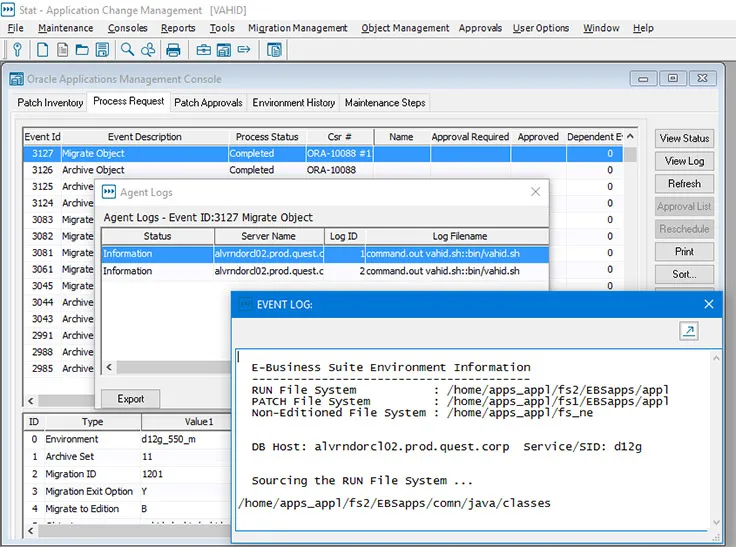Click the left scroll arrow in Agent Logs
736x547 pixels.
point(109,367)
